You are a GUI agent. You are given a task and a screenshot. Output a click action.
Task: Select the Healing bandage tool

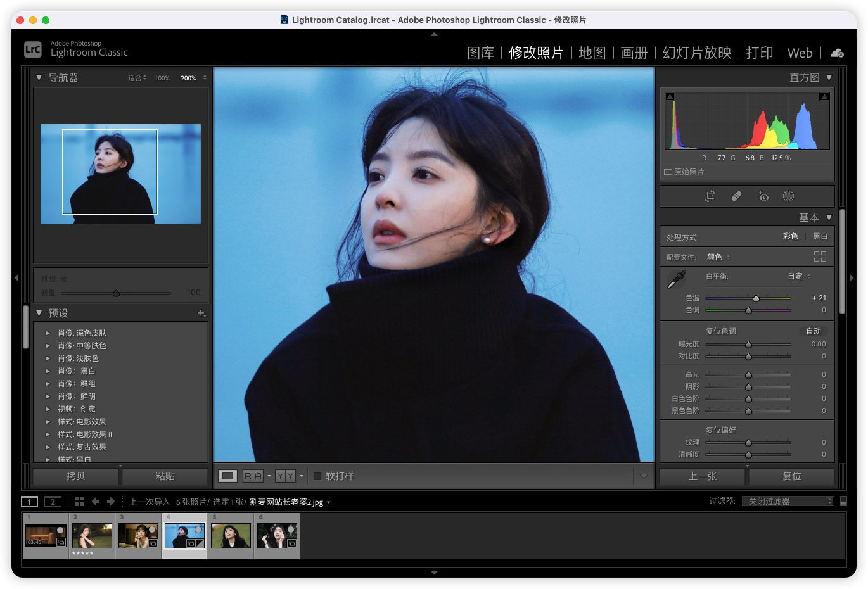[x=736, y=196]
